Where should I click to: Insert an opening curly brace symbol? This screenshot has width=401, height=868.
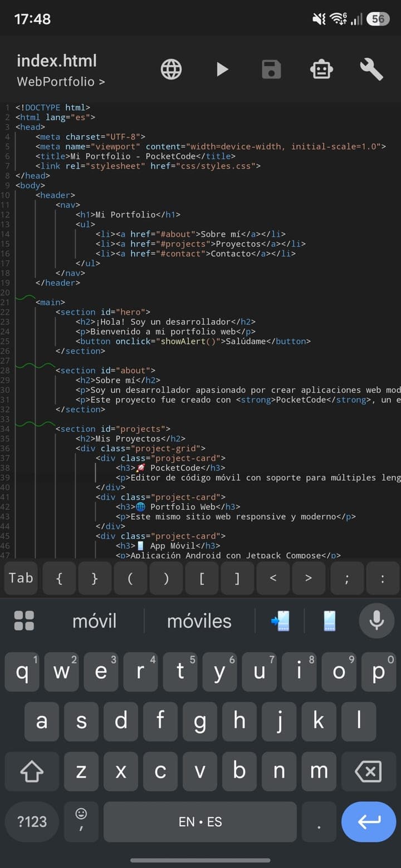[59, 578]
